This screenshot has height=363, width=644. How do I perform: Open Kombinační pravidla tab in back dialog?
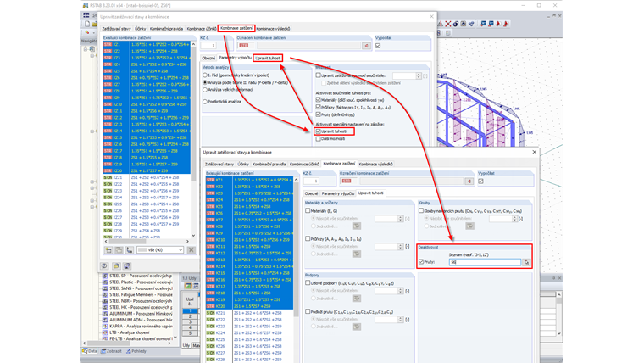pyautogui.click(x=166, y=29)
